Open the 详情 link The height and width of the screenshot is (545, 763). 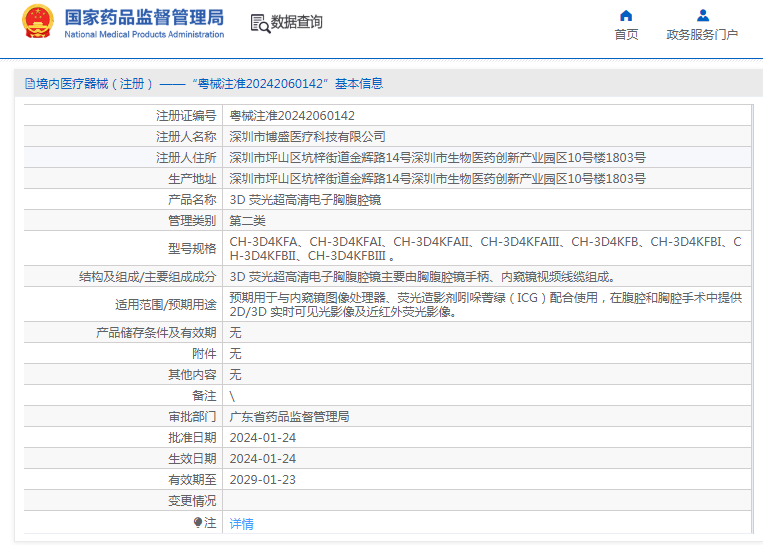(241, 524)
